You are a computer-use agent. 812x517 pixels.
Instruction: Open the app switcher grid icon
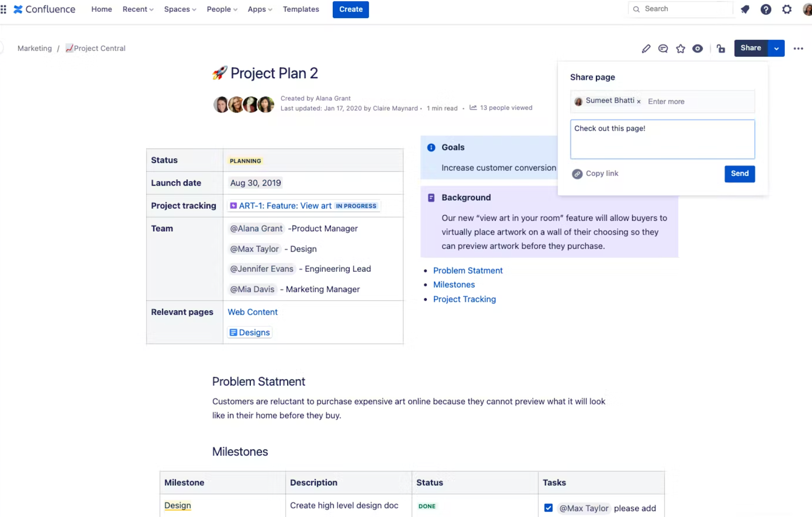[4, 9]
